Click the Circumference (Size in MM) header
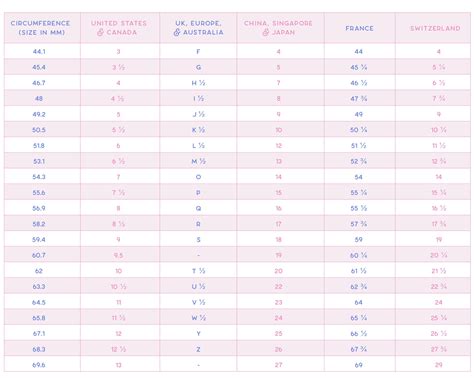The height and width of the screenshot is (383, 474). click(40, 28)
